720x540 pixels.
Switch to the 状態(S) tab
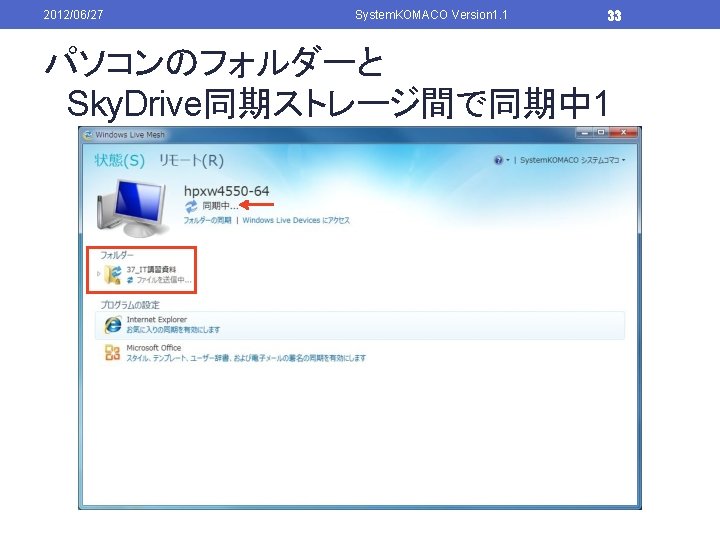point(119,160)
